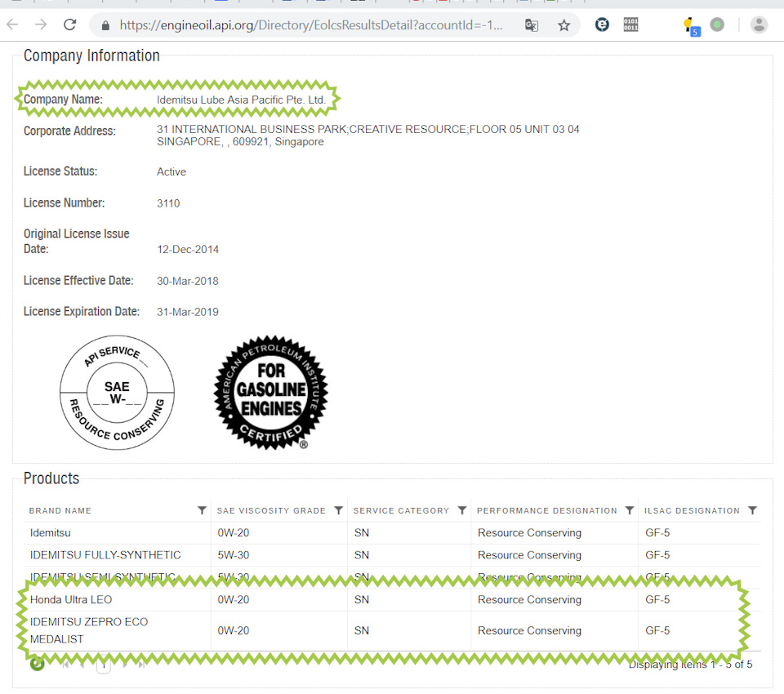Click the API Certified starburst mark
The height and width of the screenshot is (694, 784).
[x=271, y=393]
